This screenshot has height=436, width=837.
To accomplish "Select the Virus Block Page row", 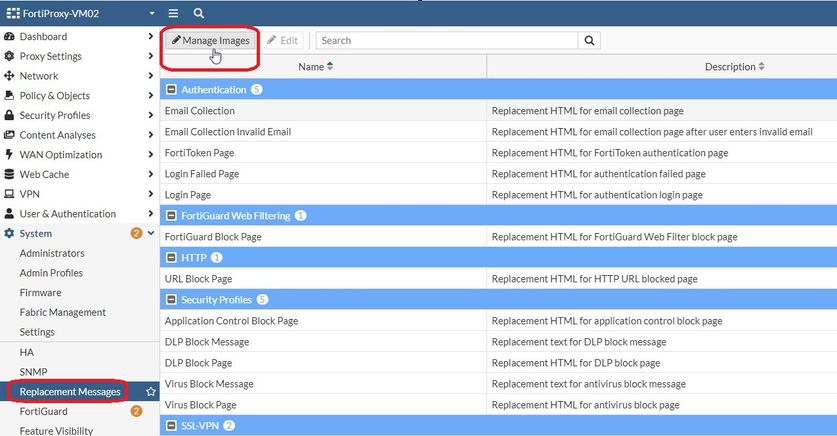I will pos(499,405).
